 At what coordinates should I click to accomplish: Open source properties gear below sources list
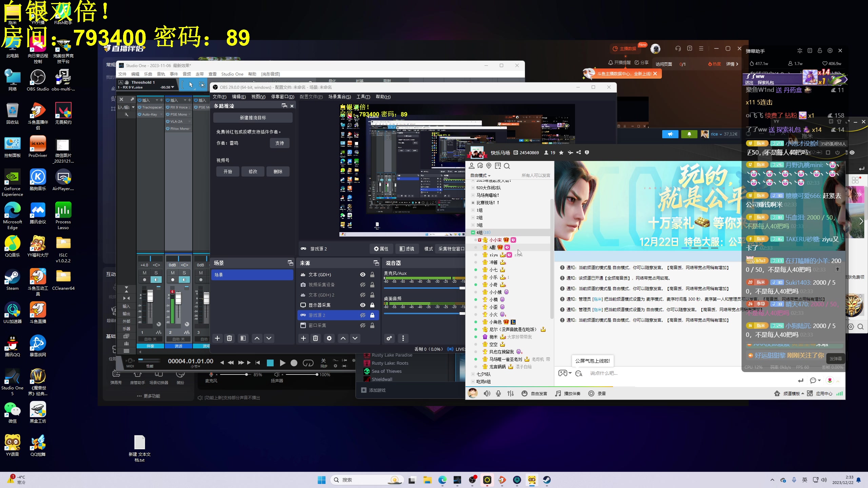(x=329, y=338)
